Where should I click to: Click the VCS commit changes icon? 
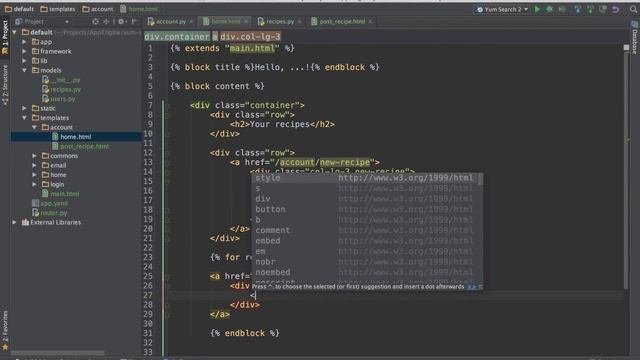[x=590, y=9]
